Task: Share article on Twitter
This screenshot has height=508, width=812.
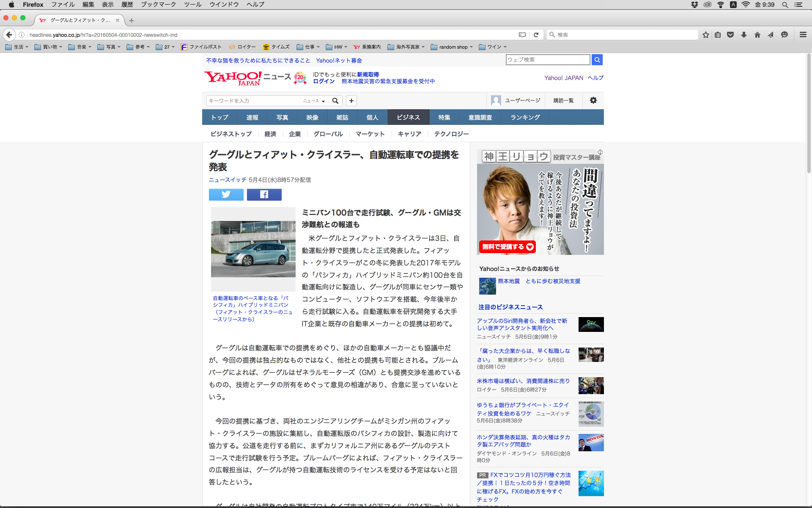Action: 226,194
